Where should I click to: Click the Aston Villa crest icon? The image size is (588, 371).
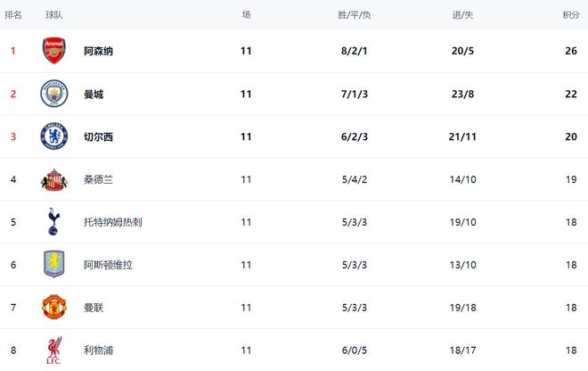[54, 265]
